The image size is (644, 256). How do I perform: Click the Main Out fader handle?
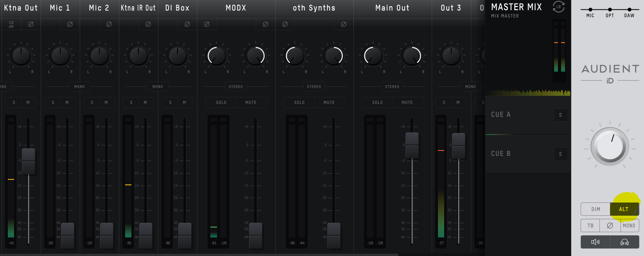412,145
